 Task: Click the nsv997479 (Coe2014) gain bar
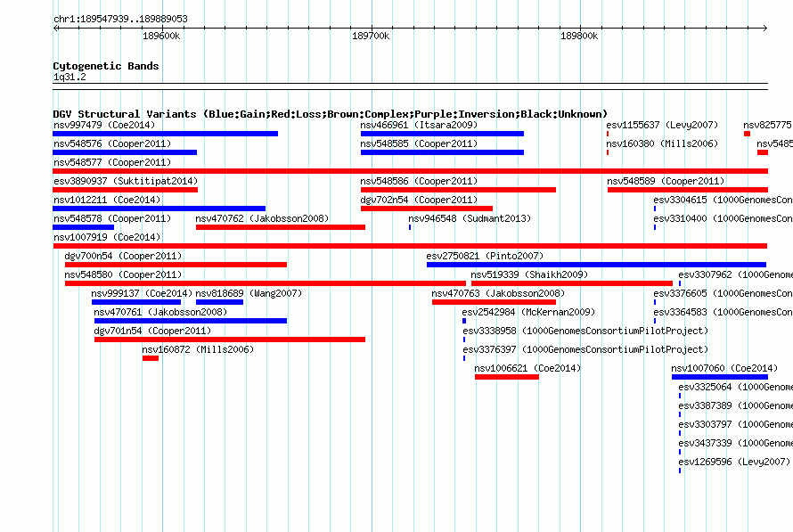point(166,134)
